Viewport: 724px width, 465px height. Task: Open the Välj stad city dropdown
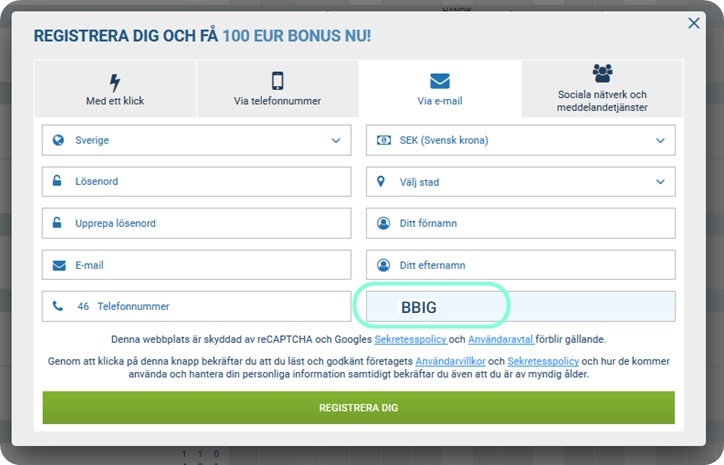521,182
